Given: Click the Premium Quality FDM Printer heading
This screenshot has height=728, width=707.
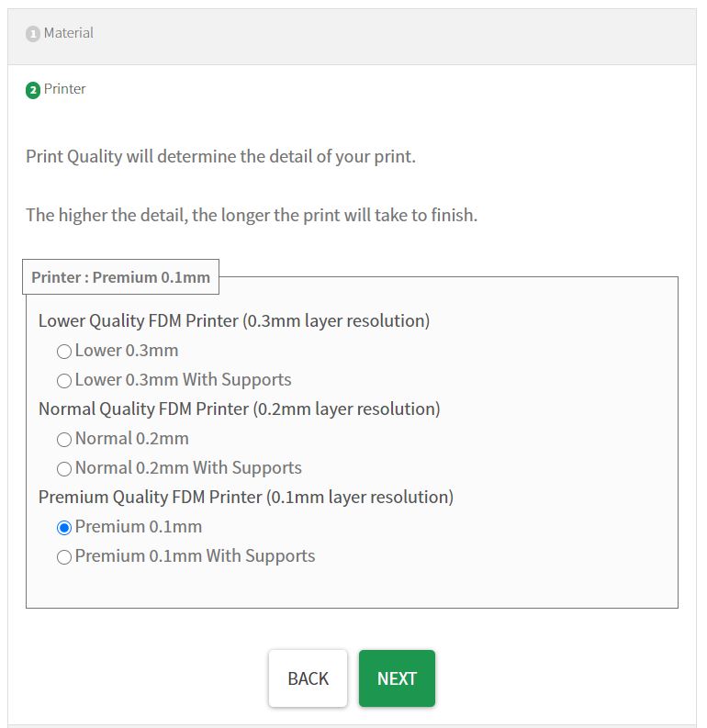Looking at the screenshot, I should pos(246,497).
